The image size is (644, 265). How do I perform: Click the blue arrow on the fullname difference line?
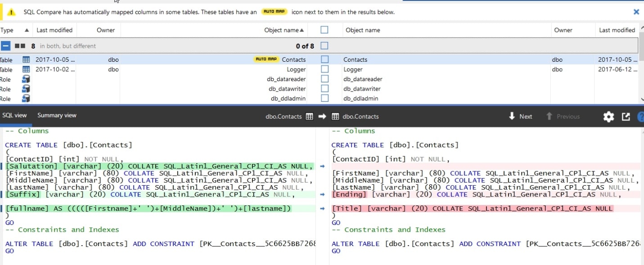point(322,209)
